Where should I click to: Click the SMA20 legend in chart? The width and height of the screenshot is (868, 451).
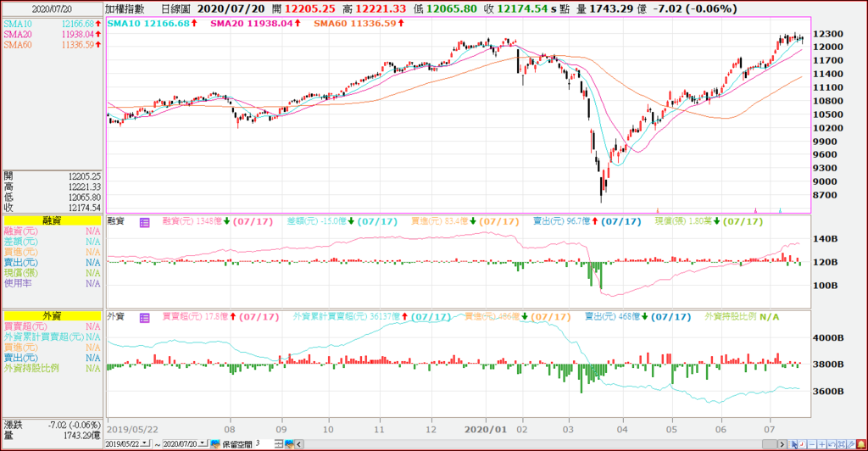[256, 23]
